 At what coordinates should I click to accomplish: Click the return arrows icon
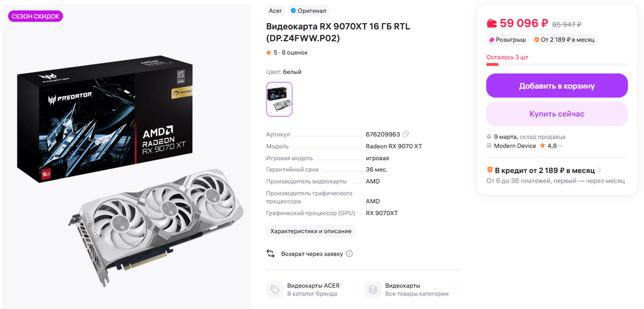(271, 253)
